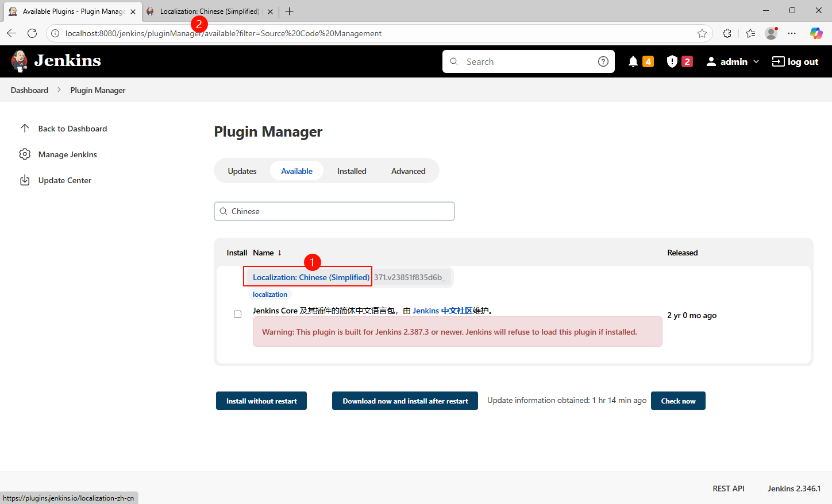Open the search help question-mark icon
Screen dimensions: 832x504
(603, 61)
